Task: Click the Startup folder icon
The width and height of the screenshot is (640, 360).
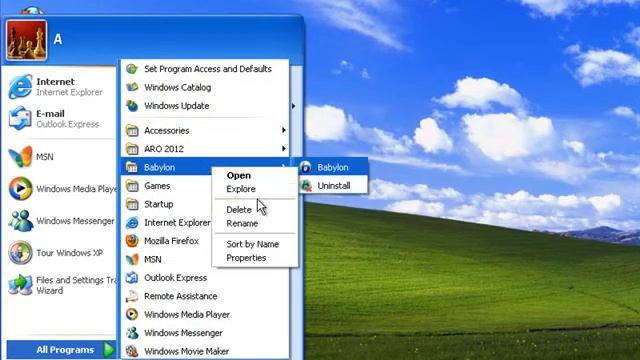Action: [x=132, y=204]
